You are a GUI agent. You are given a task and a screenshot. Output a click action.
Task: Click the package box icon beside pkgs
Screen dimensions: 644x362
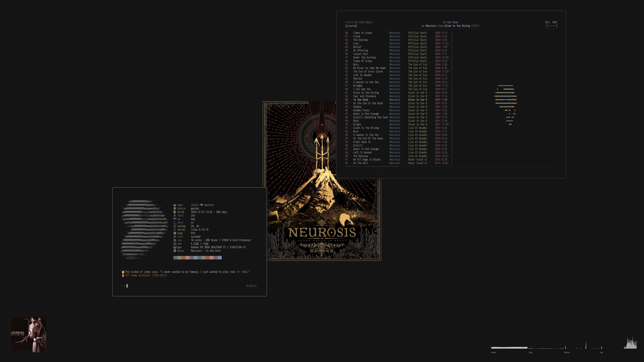[175, 233]
